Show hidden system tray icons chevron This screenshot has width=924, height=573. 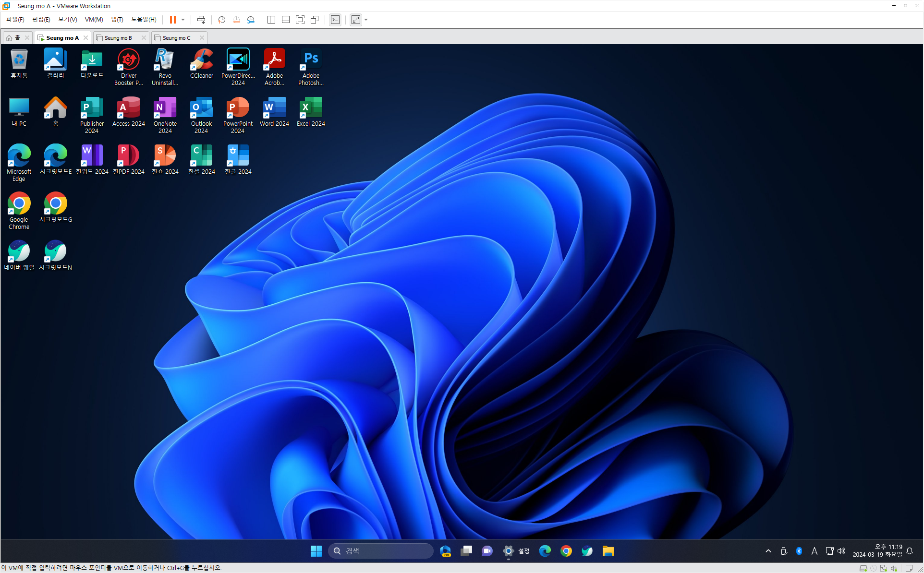coord(768,551)
